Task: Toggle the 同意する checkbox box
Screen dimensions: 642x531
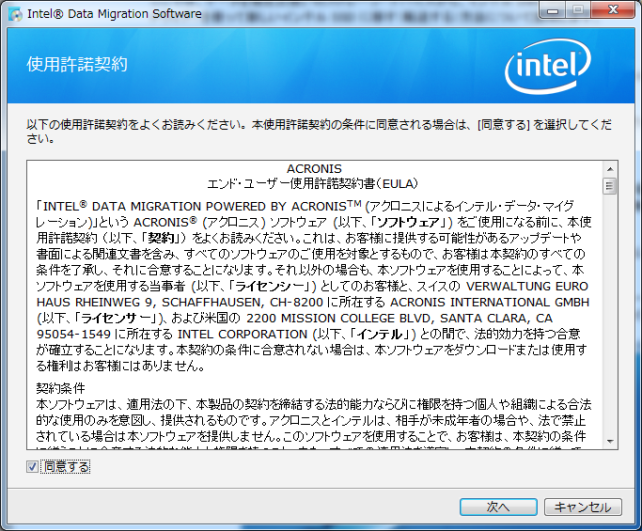Action: (33, 466)
